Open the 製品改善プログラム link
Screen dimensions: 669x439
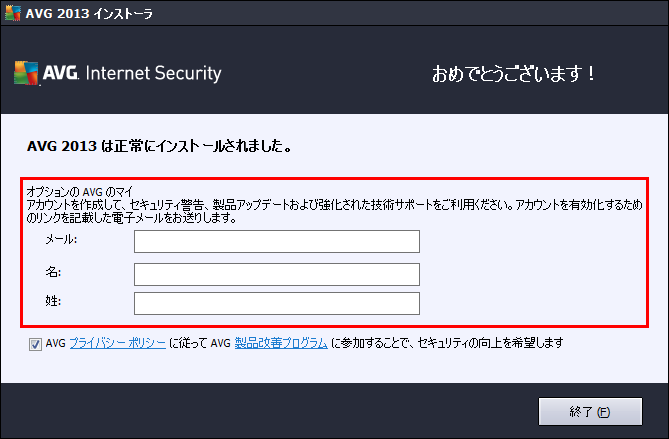tap(281, 343)
